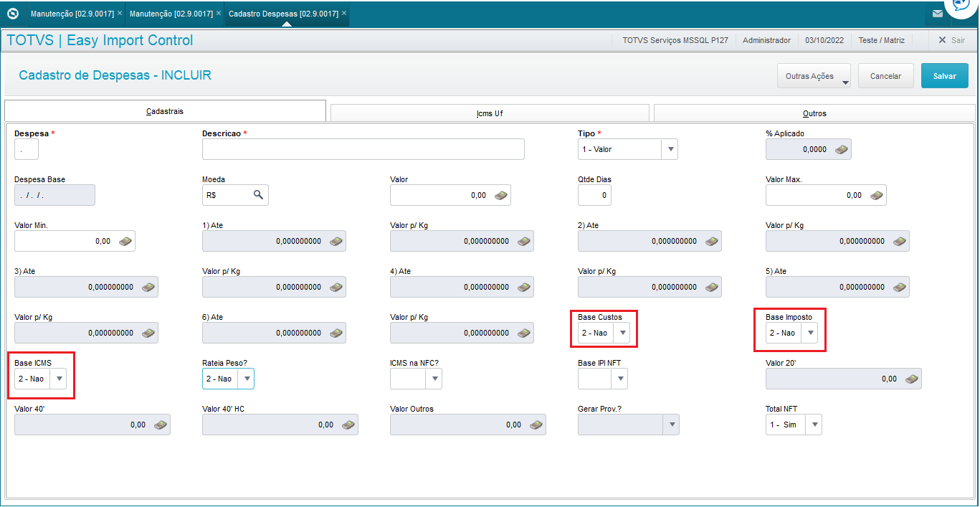Viewport: 980px width, 507px height.
Task: Open the Outras Ações menu button
Action: coord(813,76)
